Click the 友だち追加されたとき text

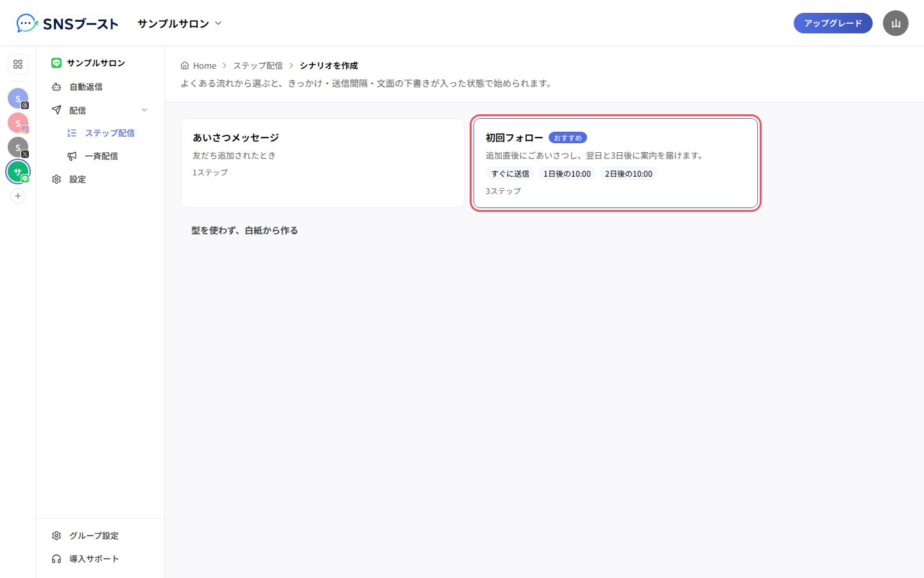coord(234,155)
